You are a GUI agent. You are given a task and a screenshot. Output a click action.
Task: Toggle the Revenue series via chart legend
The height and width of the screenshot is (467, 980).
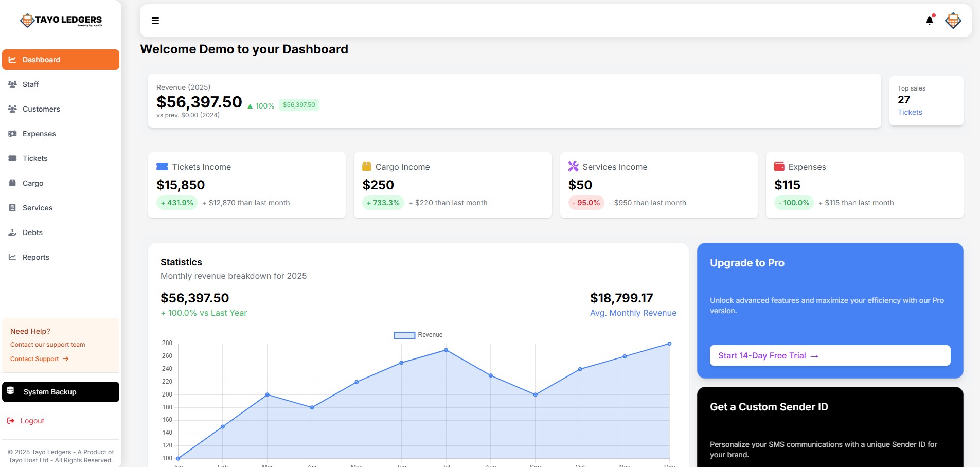418,334
